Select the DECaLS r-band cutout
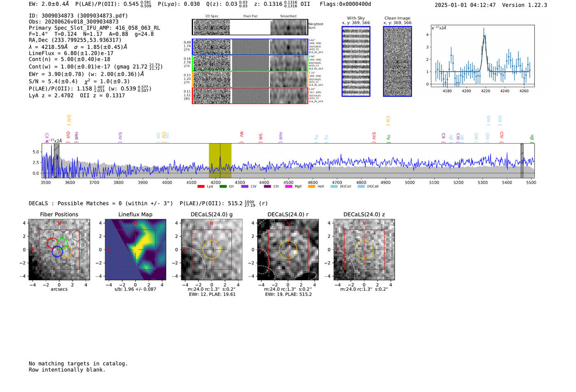Screen dimensions: 576x392 288,250
